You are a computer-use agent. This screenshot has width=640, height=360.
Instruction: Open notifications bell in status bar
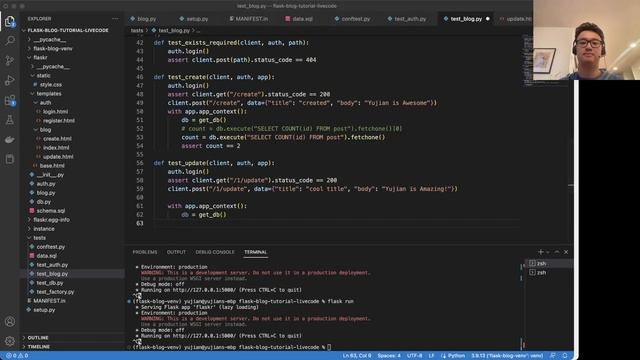pyautogui.click(x=565, y=356)
